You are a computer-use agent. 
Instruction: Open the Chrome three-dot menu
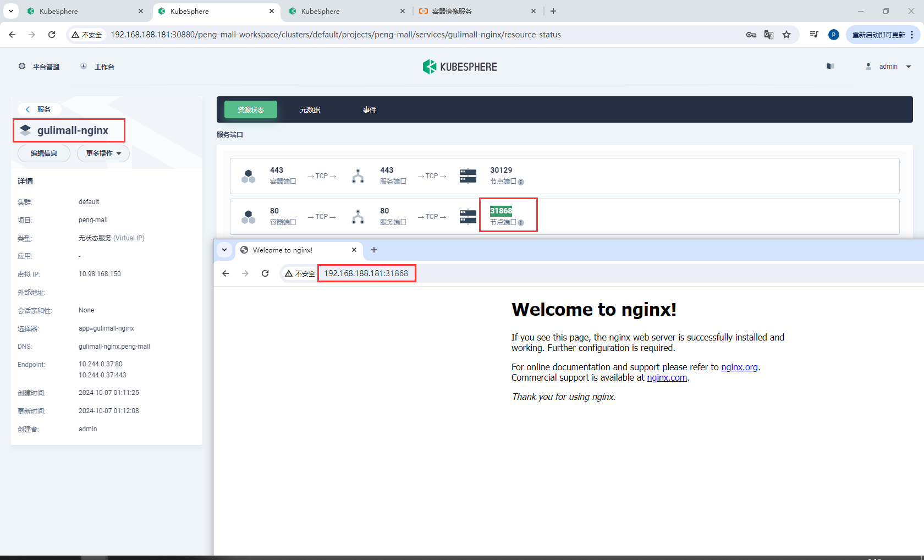(x=912, y=35)
